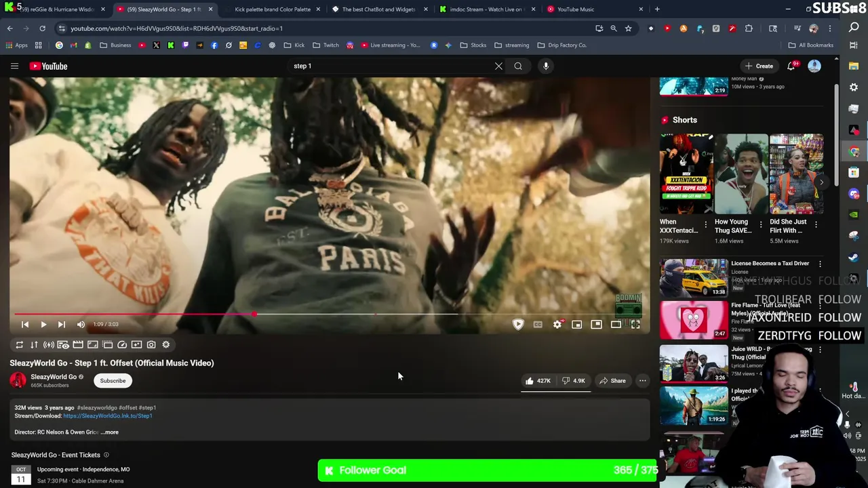
Task: Click the screenshot camera icon below the player
Action: coord(151,345)
